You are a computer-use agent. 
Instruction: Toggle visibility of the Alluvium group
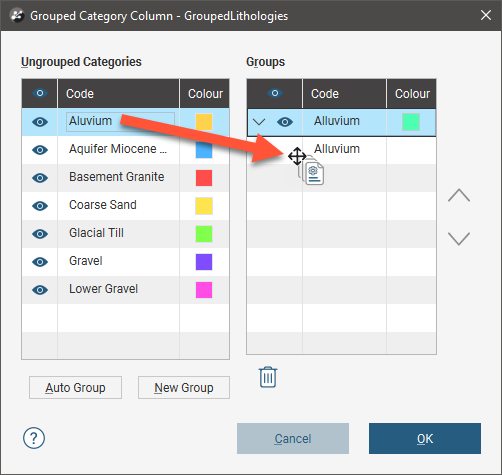pos(285,122)
